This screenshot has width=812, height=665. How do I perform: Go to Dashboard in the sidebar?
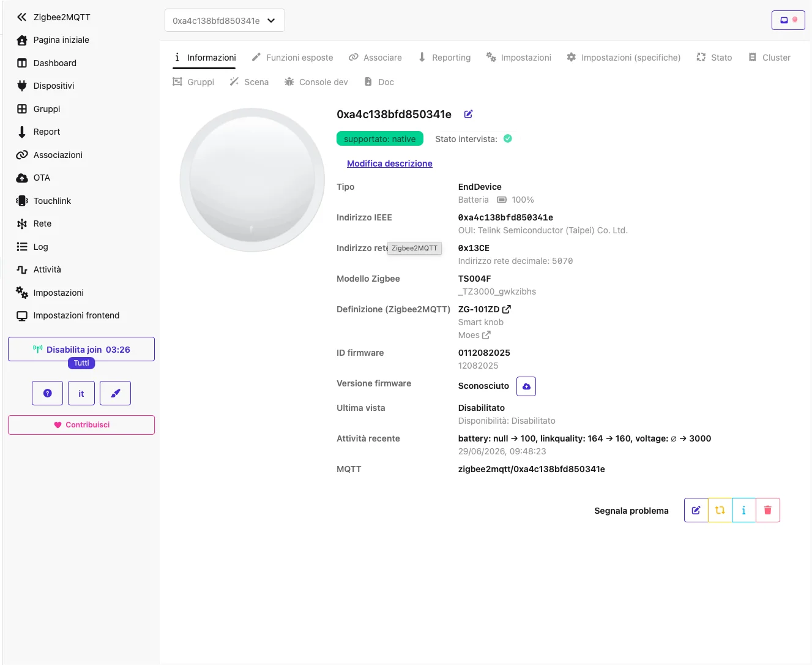[x=47, y=63]
